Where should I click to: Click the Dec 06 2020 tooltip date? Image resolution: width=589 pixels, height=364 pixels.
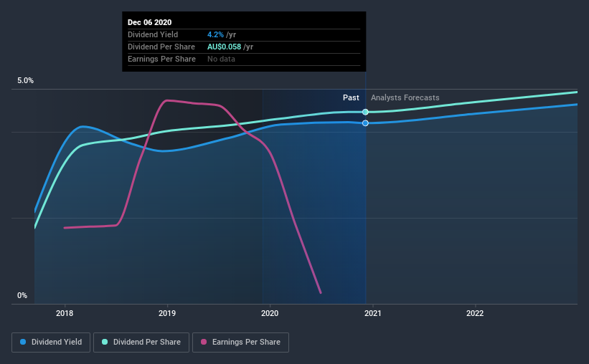click(149, 22)
